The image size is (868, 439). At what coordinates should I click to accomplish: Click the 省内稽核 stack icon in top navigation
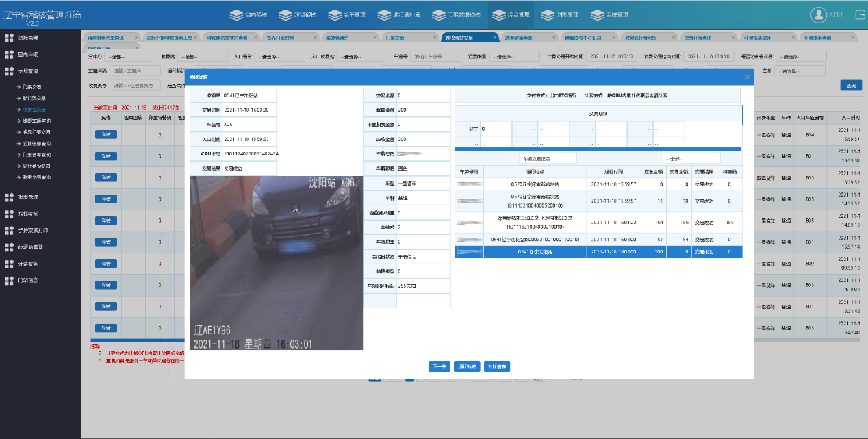click(x=236, y=14)
